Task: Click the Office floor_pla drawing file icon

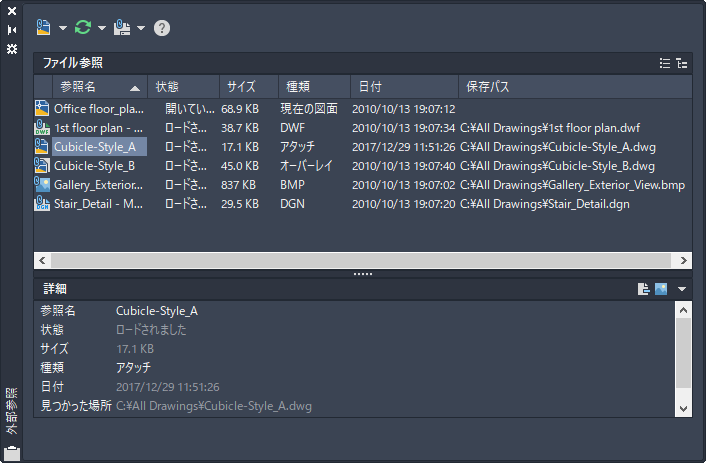Action: (x=42, y=109)
